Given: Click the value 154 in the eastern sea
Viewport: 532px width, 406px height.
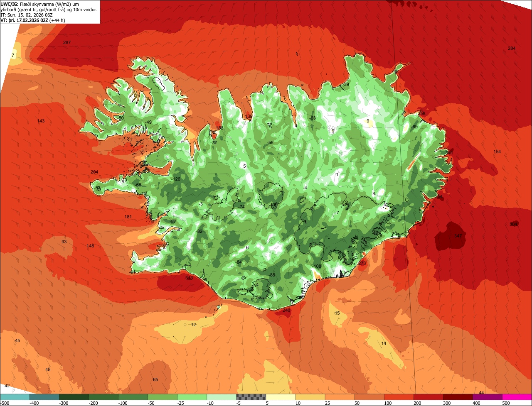Looking at the screenshot, I should coord(497,152).
